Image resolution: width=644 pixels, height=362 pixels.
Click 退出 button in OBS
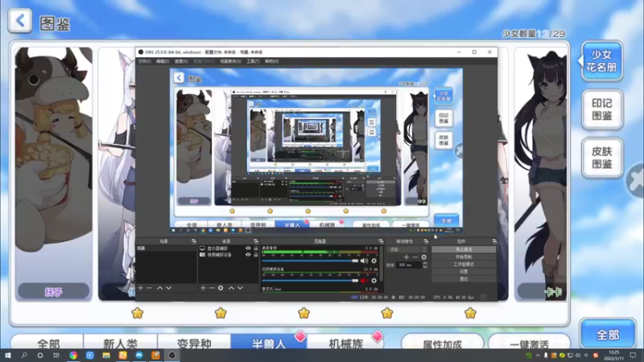coord(464,279)
